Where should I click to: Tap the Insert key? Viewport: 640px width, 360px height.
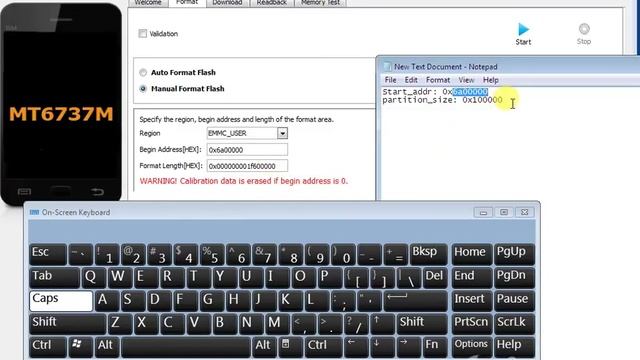tap(471, 301)
